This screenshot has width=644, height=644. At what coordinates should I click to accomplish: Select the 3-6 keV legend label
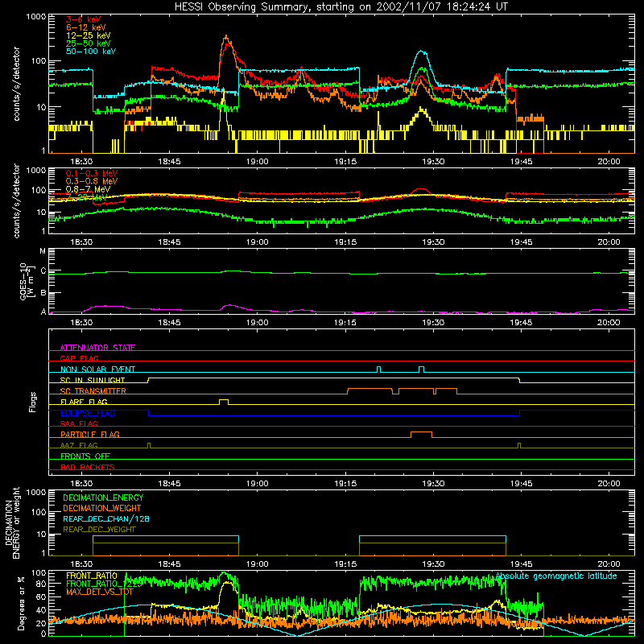pos(83,19)
